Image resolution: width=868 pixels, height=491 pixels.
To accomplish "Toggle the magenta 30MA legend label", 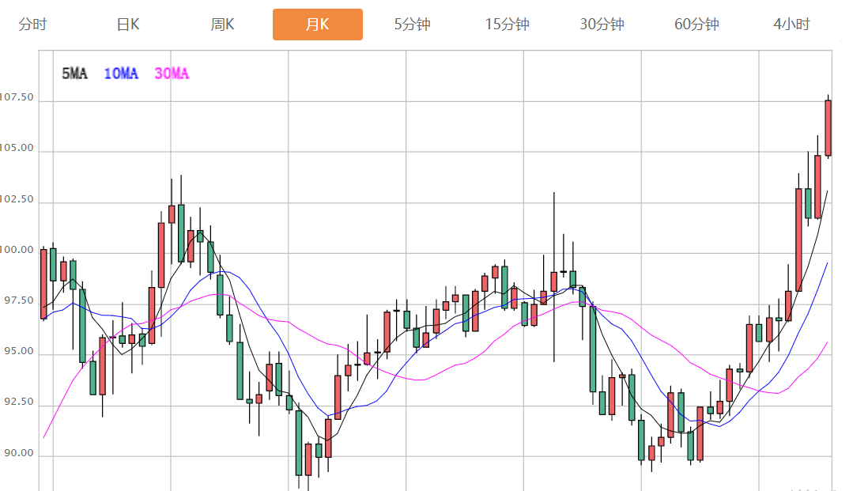I will click(172, 74).
